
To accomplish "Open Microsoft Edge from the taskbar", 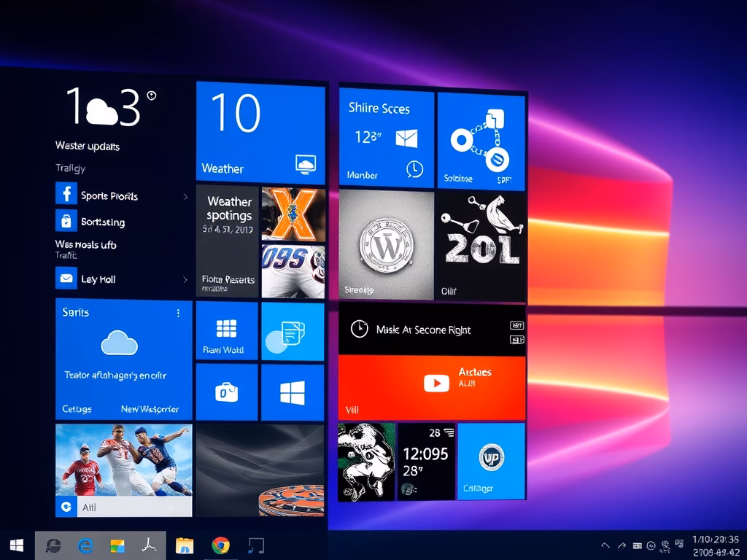I will click(x=84, y=545).
